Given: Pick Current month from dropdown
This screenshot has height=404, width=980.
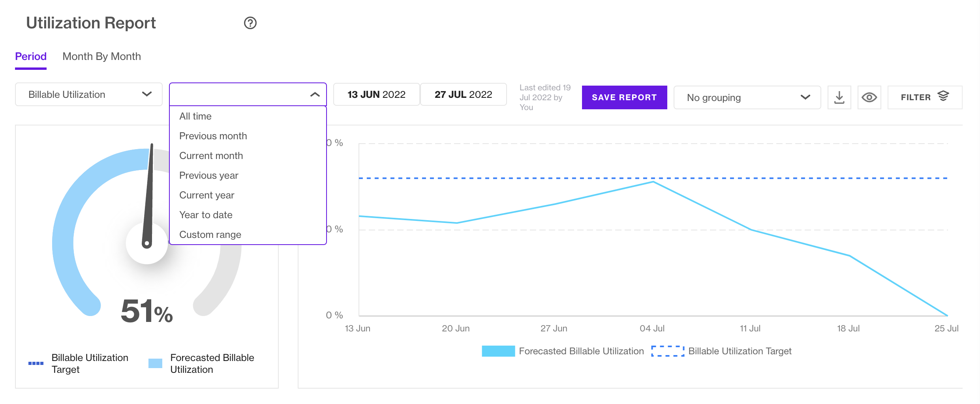Looking at the screenshot, I should 211,156.
